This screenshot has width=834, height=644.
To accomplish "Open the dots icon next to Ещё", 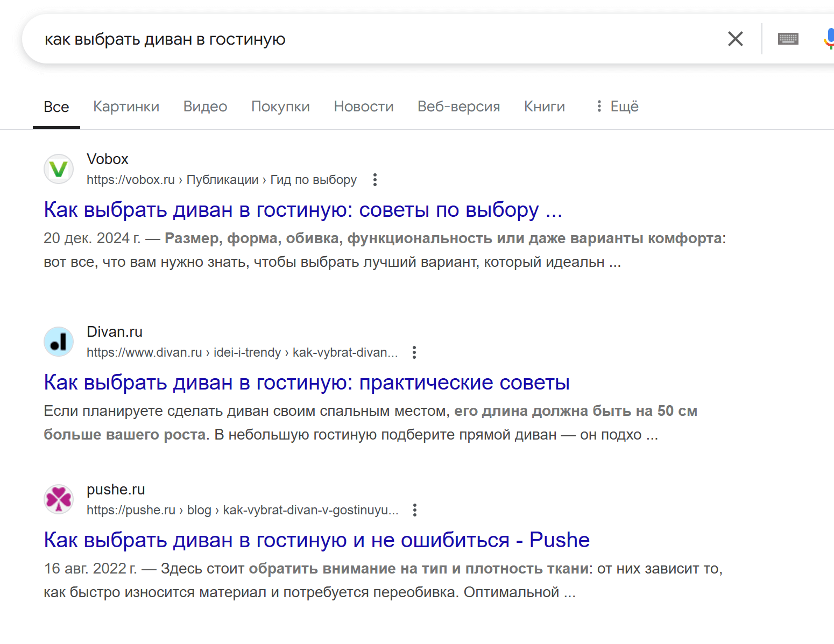I will (x=599, y=106).
